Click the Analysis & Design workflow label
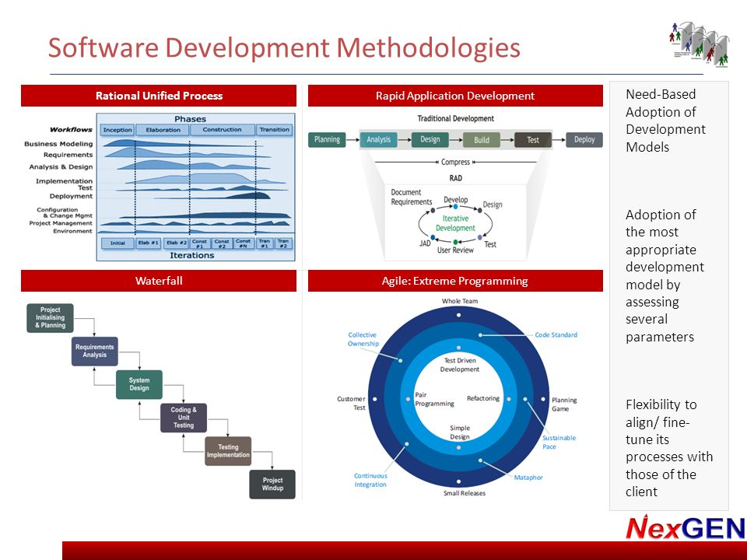This screenshot has height=560, width=747. click(61, 166)
